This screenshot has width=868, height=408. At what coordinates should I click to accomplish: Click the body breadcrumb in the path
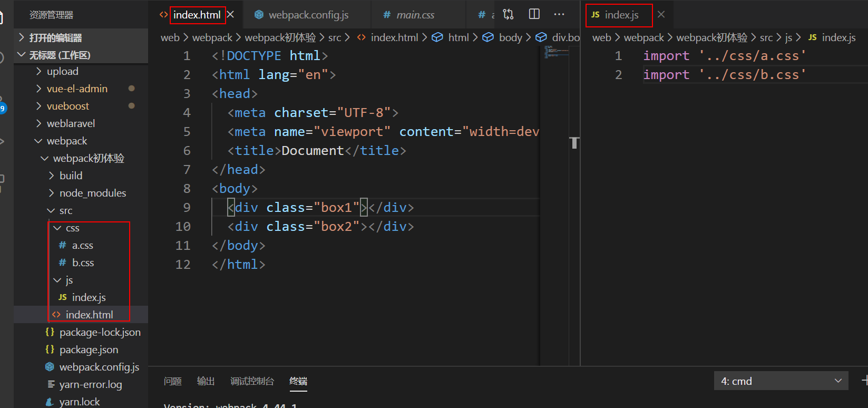[510, 37]
